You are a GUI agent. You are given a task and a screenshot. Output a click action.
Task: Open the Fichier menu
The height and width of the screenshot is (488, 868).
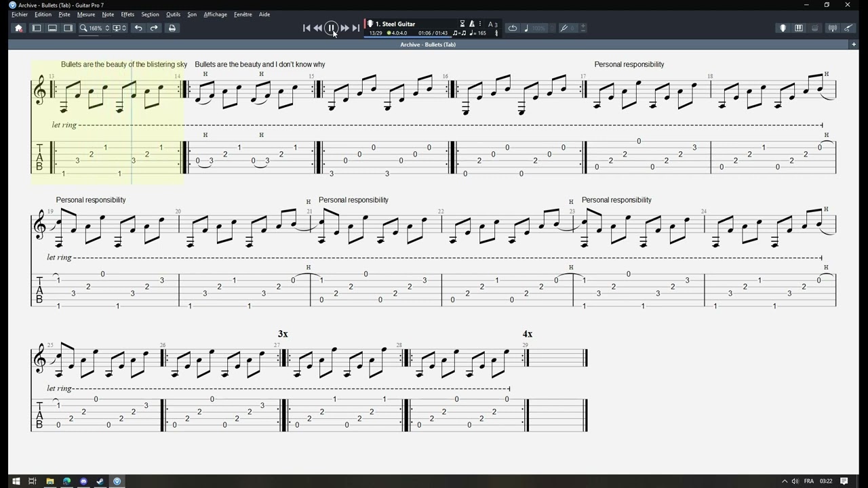click(x=20, y=14)
